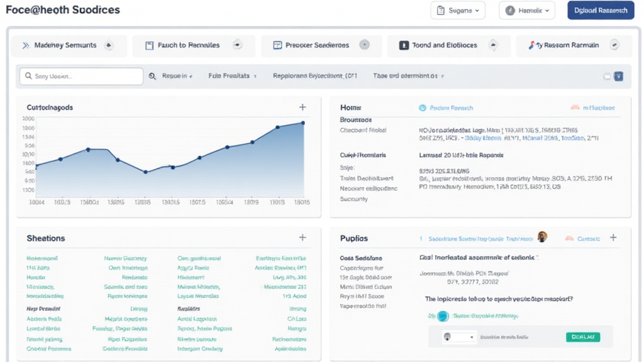
Task: Open the Tound and Elobioces tab
Action: pos(444,45)
